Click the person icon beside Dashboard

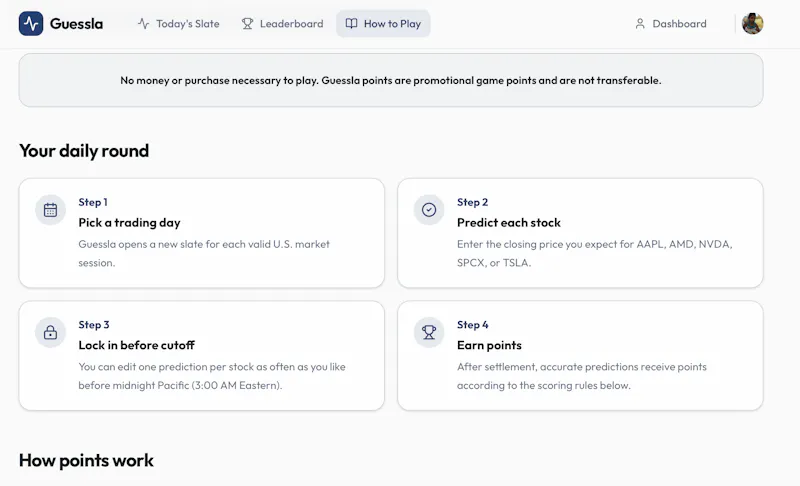pos(640,23)
